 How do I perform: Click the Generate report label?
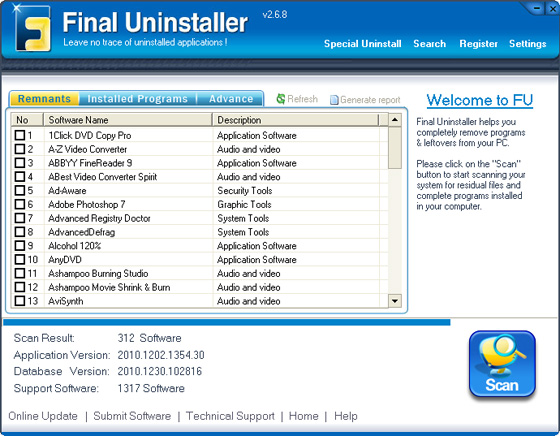[x=370, y=100]
